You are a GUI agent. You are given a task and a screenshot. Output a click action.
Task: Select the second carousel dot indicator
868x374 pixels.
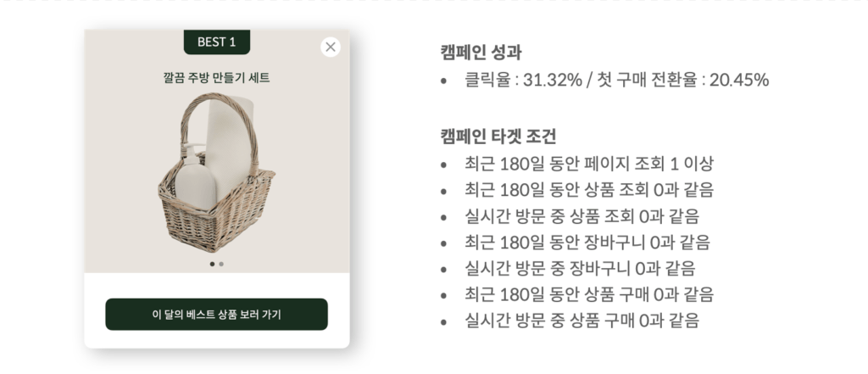click(221, 265)
